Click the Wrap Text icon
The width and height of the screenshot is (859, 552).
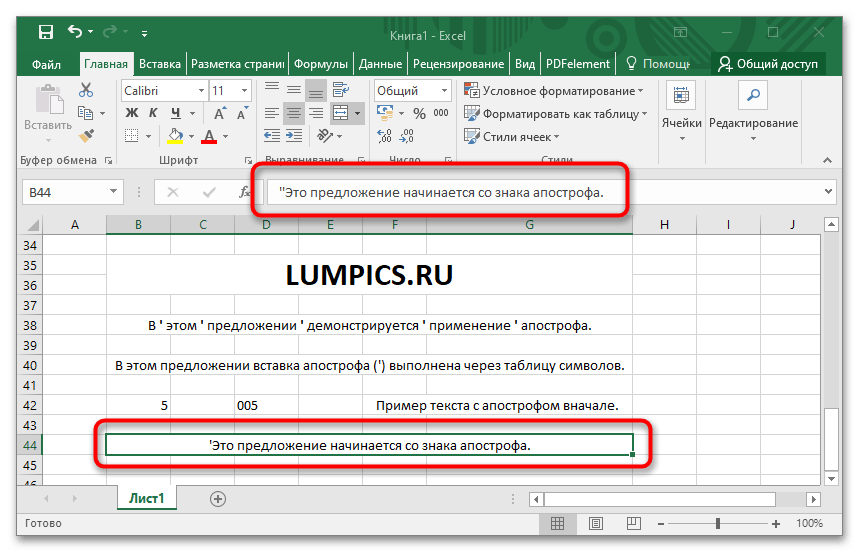(x=339, y=90)
